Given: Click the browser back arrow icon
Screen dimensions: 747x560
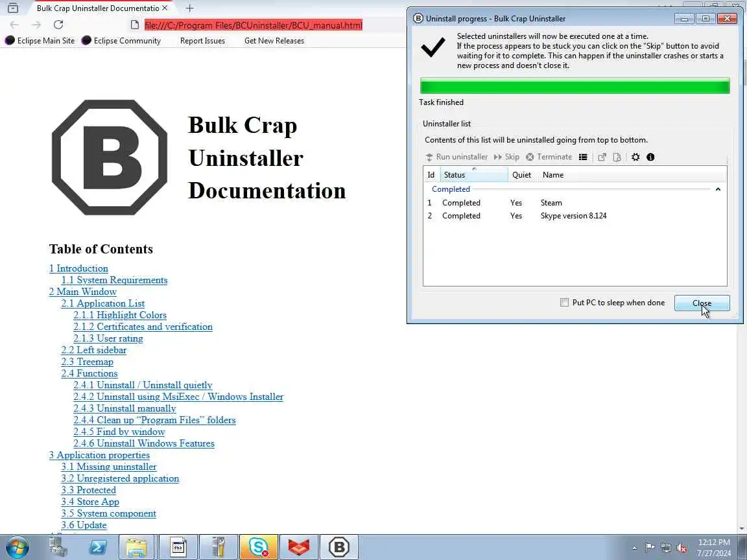Looking at the screenshot, I should pos(14,25).
